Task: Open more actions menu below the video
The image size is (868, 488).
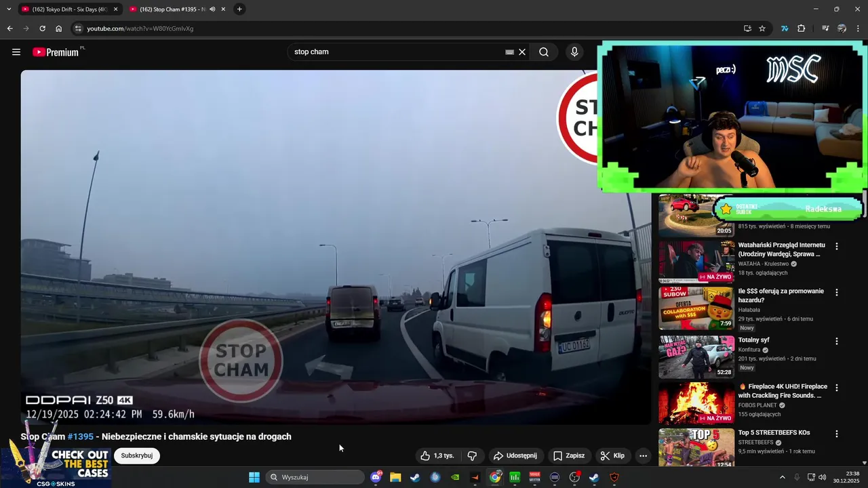Action: pyautogui.click(x=643, y=455)
